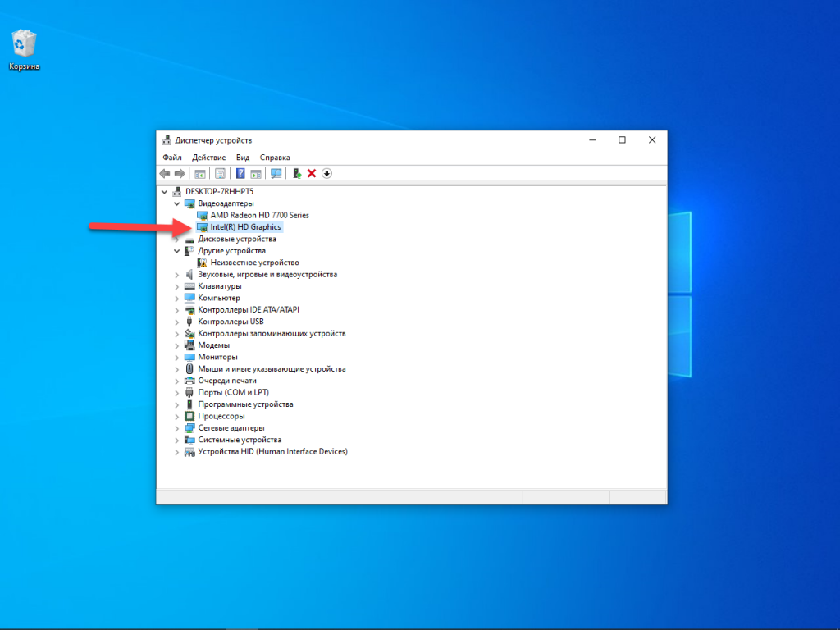
Task: Collapse the DESKTOP-7RHHPT5 root node
Action: coord(165,191)
